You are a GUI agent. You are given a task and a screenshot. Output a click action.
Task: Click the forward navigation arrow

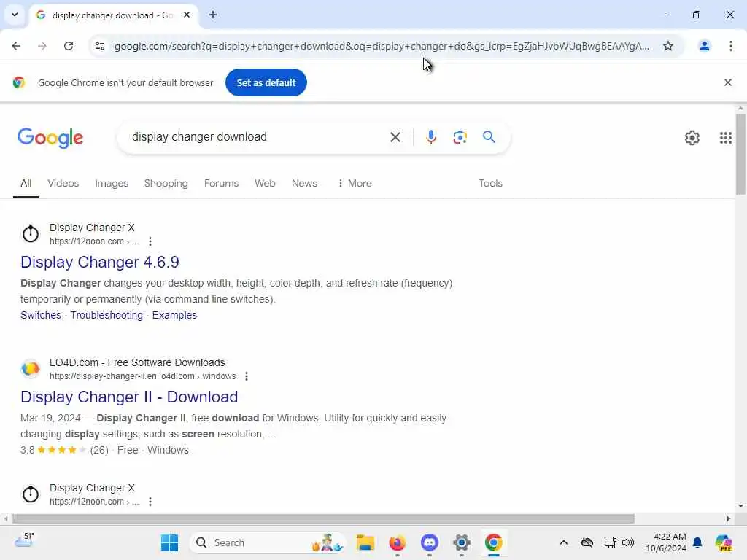pos(42,46)
